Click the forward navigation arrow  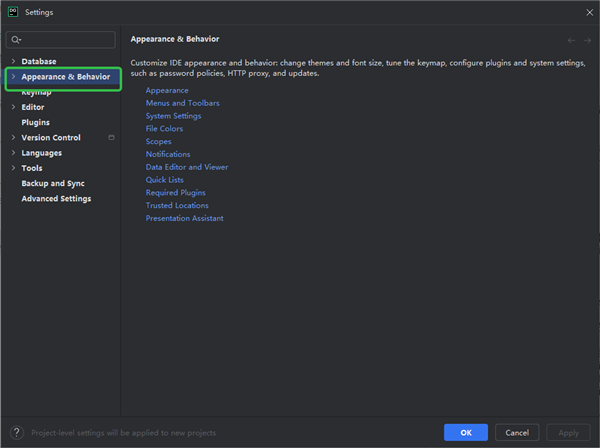point(586,40)
